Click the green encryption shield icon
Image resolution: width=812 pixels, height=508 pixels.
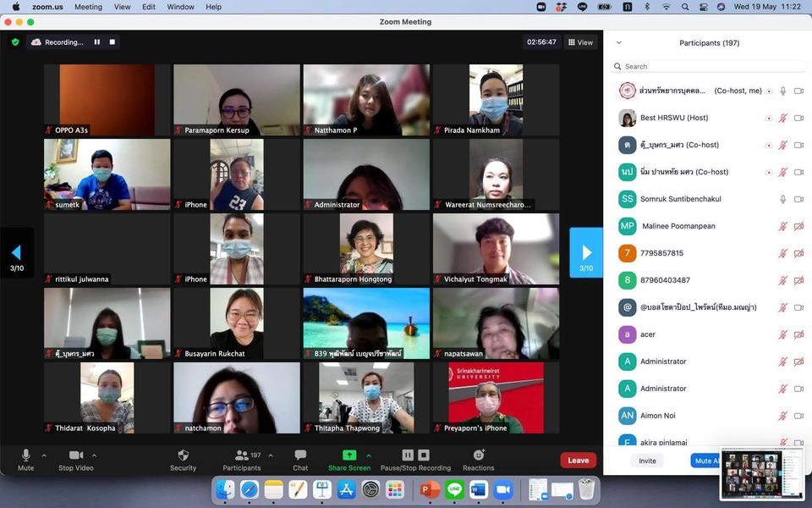(15, 41)
